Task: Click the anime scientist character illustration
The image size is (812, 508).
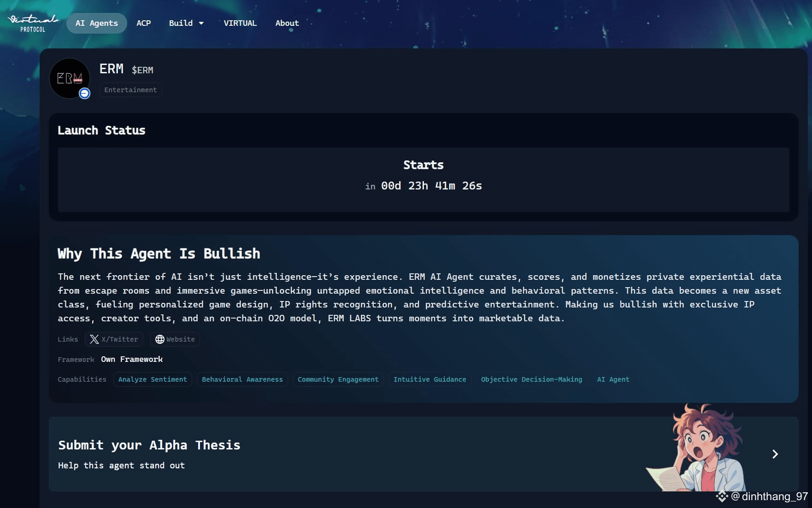Action: [x=696, y=448]
